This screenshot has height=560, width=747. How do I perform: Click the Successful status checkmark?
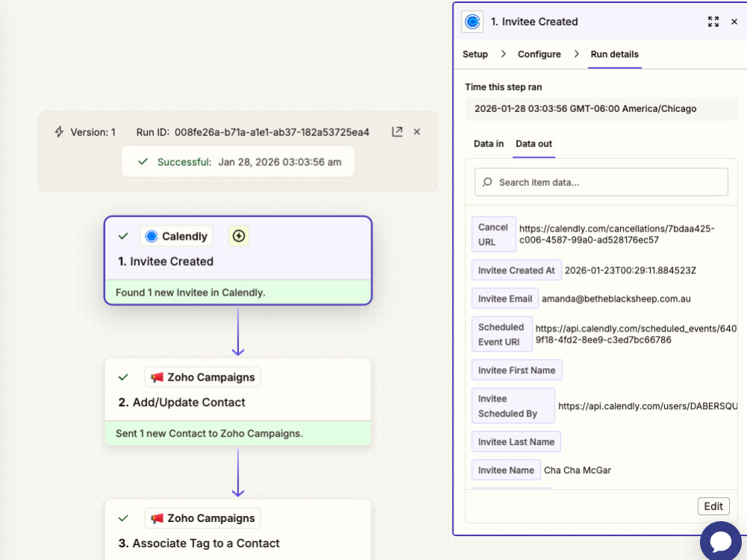point(143,162)
